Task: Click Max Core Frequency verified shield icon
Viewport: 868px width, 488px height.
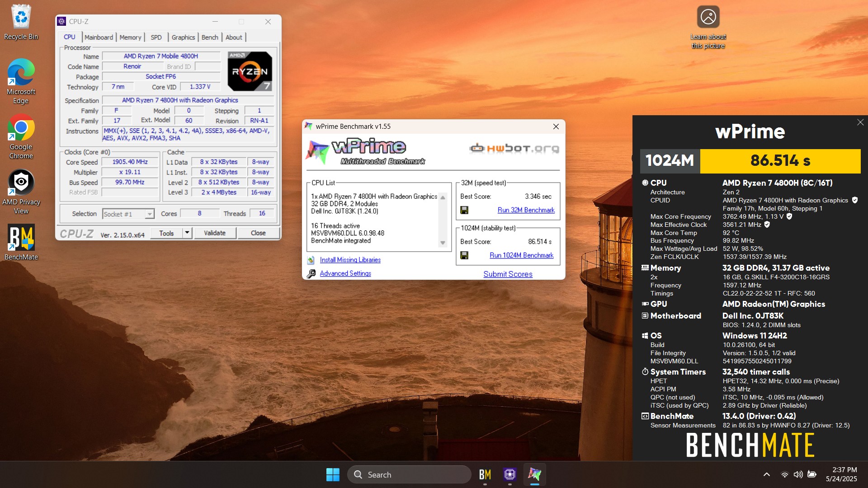Action: [789, 216]
